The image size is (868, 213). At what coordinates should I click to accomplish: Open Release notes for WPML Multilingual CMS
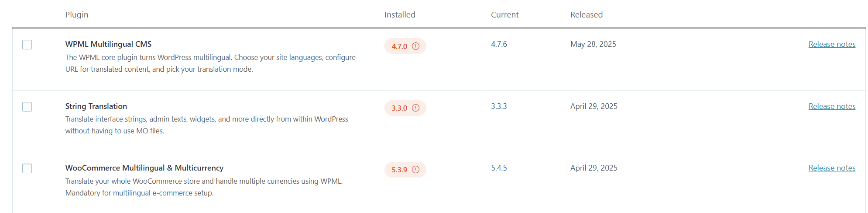coord(832,44)
